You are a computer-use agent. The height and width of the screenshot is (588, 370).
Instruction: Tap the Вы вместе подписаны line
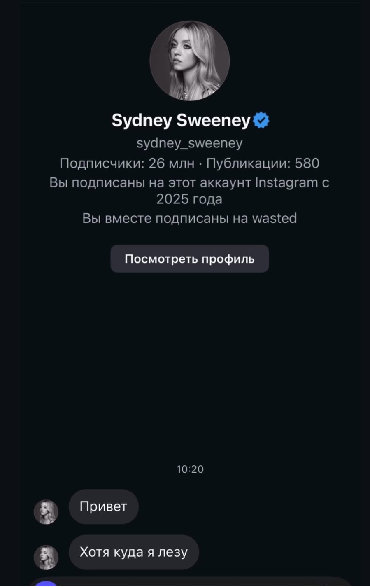(x=189, y=218)
